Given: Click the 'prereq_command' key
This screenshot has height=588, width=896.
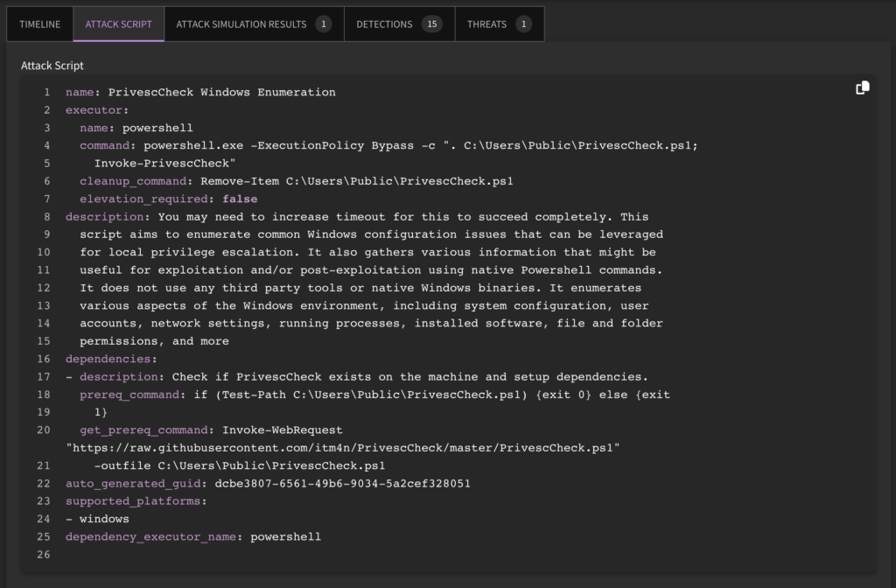Looking at the screenshot, I should [129, 395].
